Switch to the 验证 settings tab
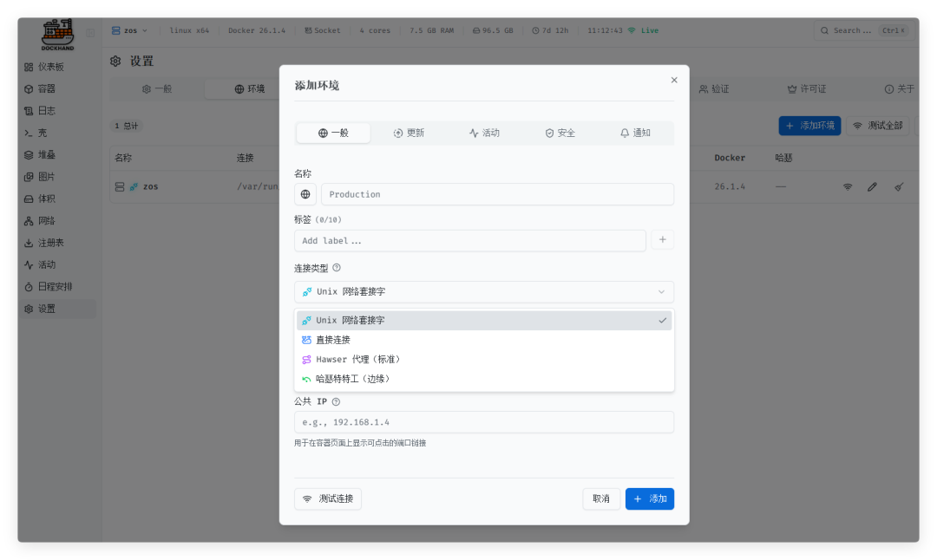937x560 pixels. coord(714,89)
